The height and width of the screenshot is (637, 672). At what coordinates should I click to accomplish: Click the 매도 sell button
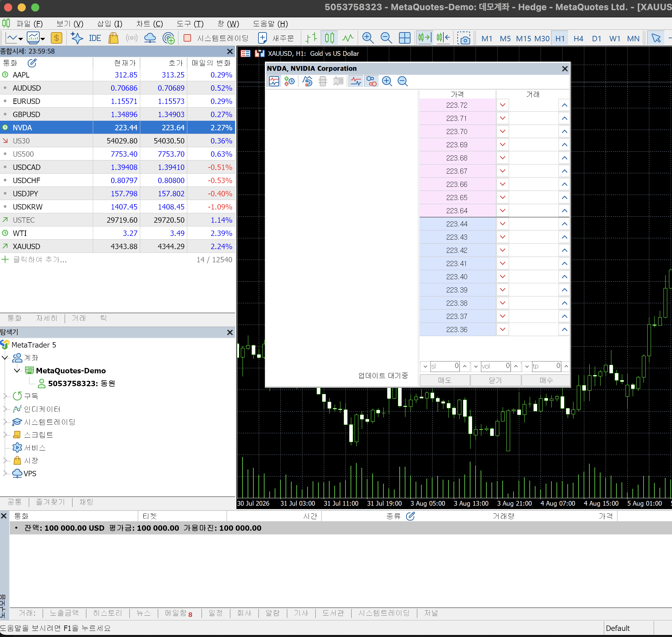tap(445, 380)
